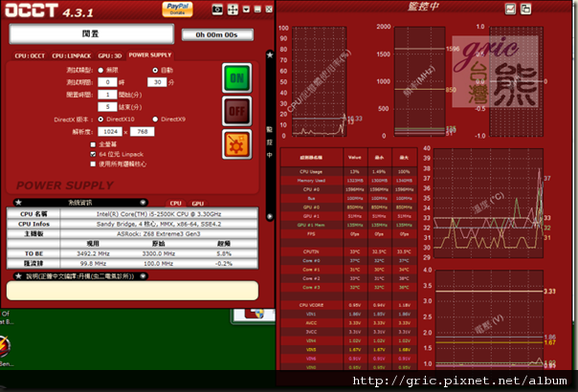Click the star on the system info header
Viewport: 578px width, 392px height.
(x=19, y=203)
